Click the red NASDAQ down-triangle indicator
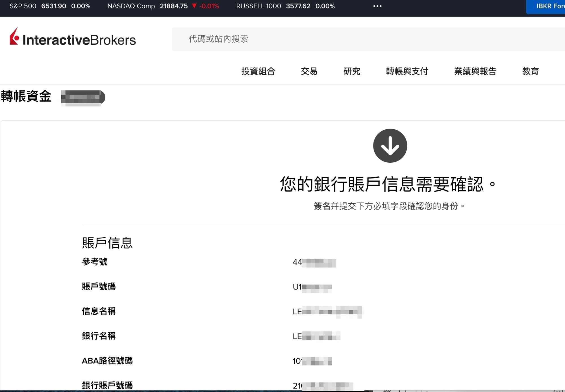 [x=194, y=6]
